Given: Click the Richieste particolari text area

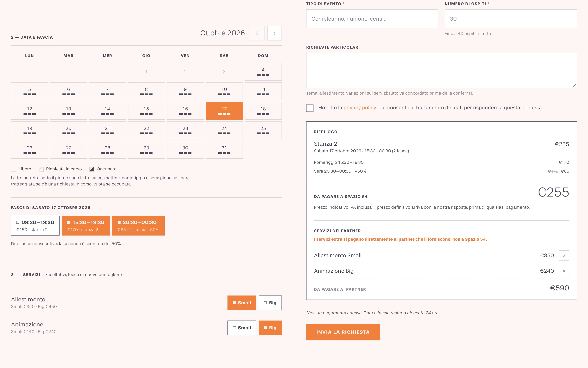Looking at the screenshot, I should [x=441, y=70].
